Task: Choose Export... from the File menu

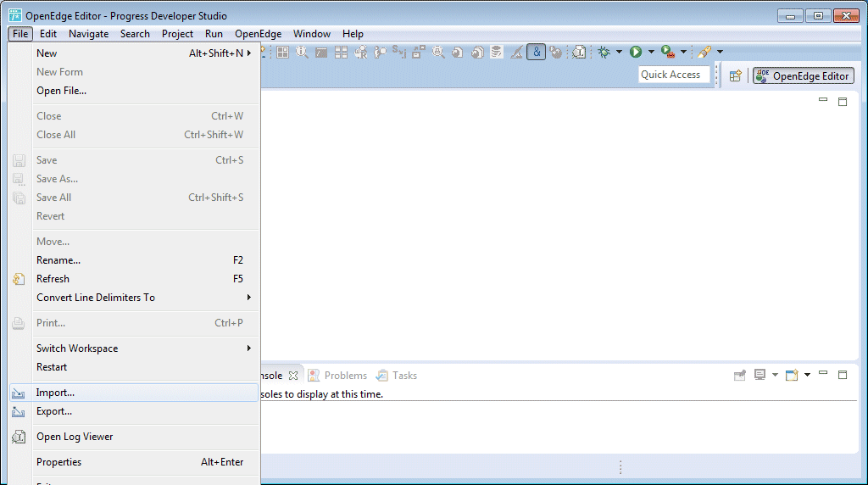Action: (134, 411)
